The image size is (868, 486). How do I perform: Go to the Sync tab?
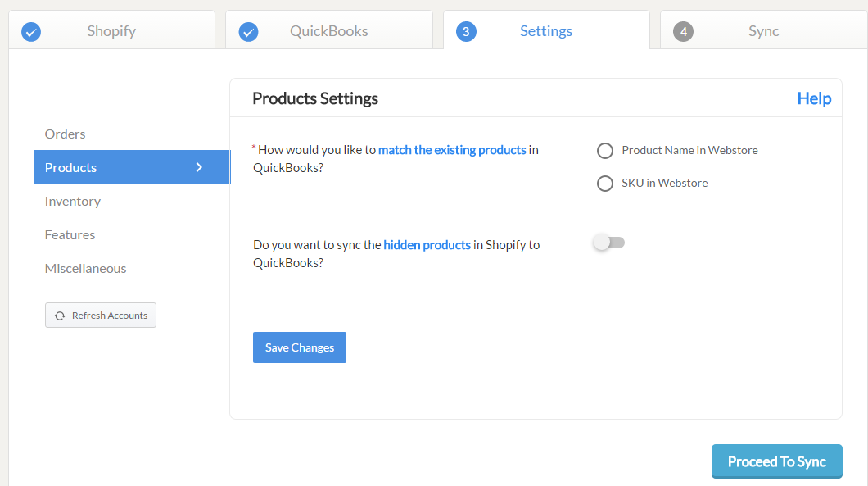[x=764, y=30]
